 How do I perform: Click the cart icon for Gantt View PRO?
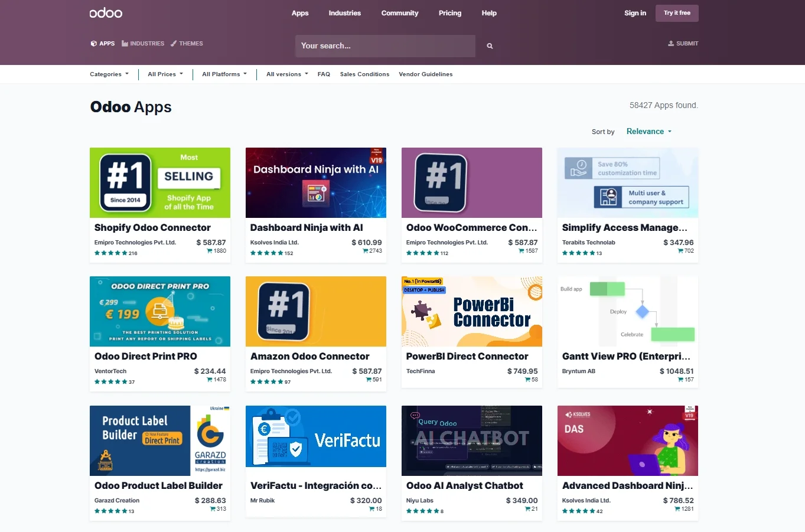click(681, 380)
